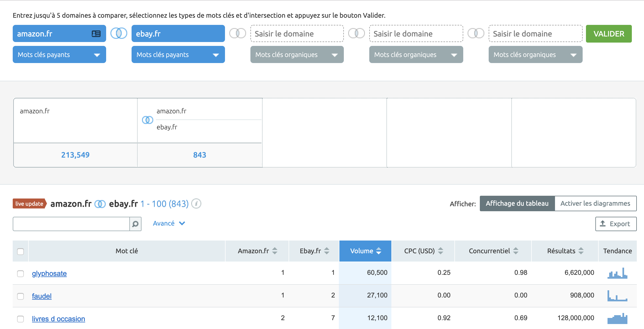Click intersection icon in the results heading
Viewport: 644px width, 329px height.
point(100,204)
